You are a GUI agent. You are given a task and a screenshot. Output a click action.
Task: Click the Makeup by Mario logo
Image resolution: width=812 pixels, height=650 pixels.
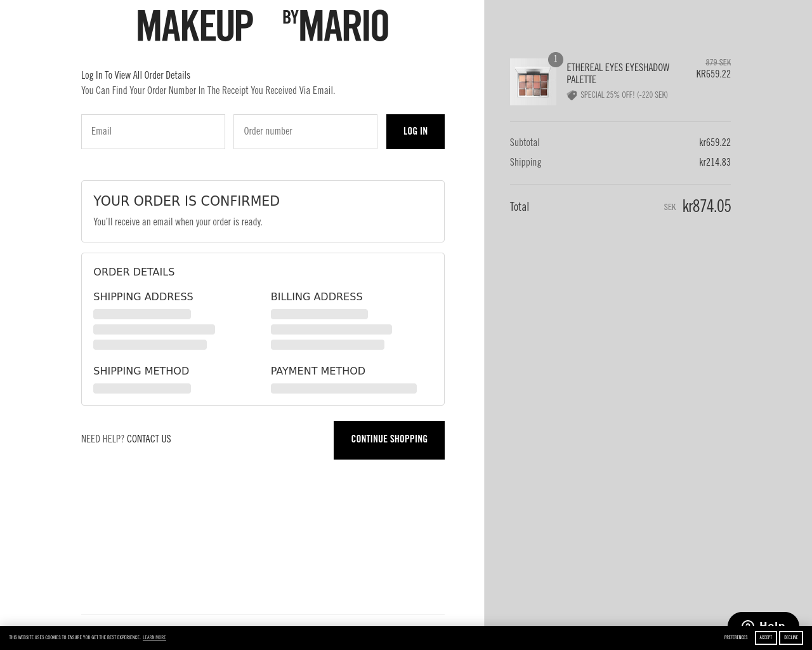click(x=263, y=26)
